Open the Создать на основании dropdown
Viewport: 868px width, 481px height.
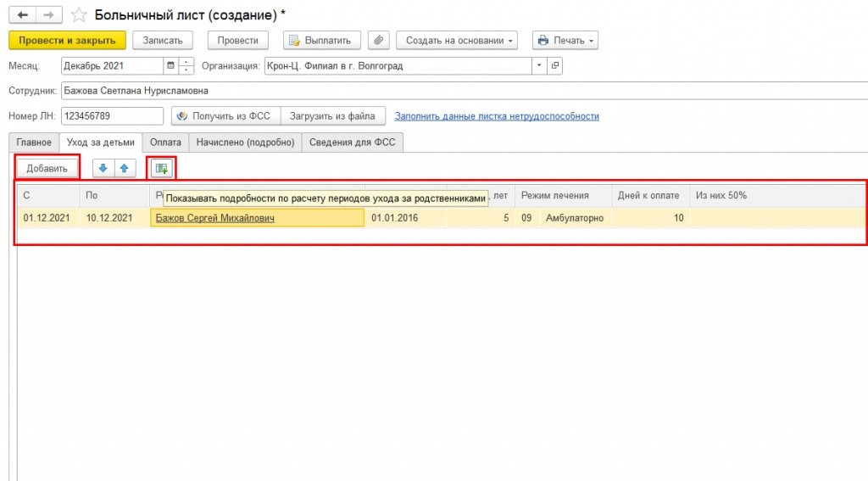tap(460, 40)
